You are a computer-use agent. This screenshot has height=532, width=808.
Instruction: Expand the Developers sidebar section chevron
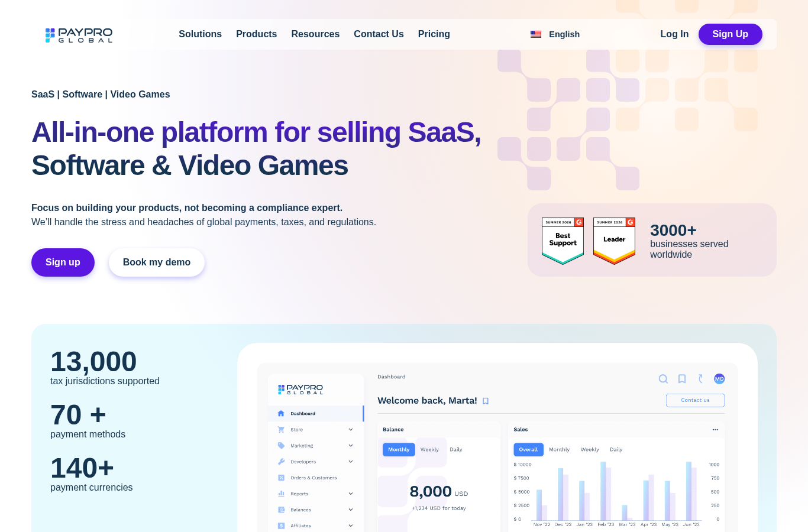coord(351,462)
